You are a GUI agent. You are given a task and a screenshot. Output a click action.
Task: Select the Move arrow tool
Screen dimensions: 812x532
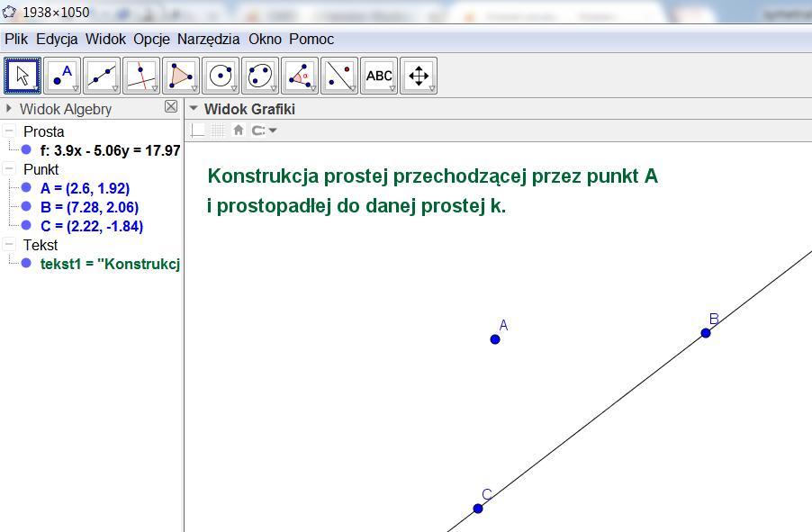click(x=23, y=76)
